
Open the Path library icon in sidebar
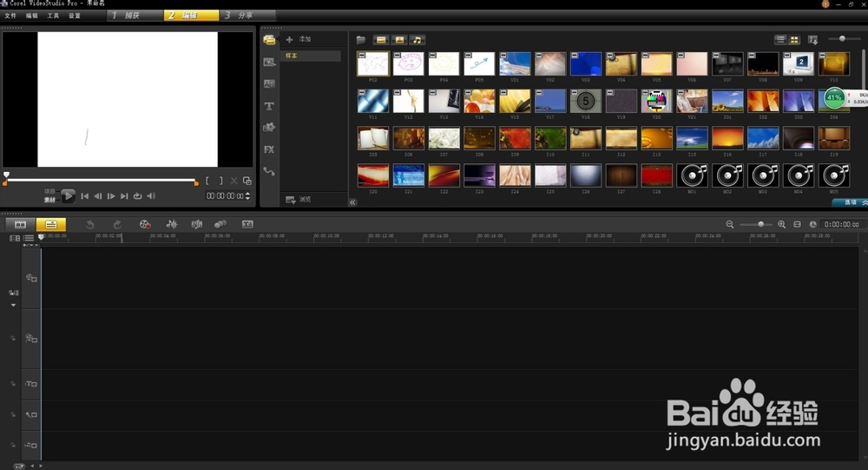tap(269, 171)
